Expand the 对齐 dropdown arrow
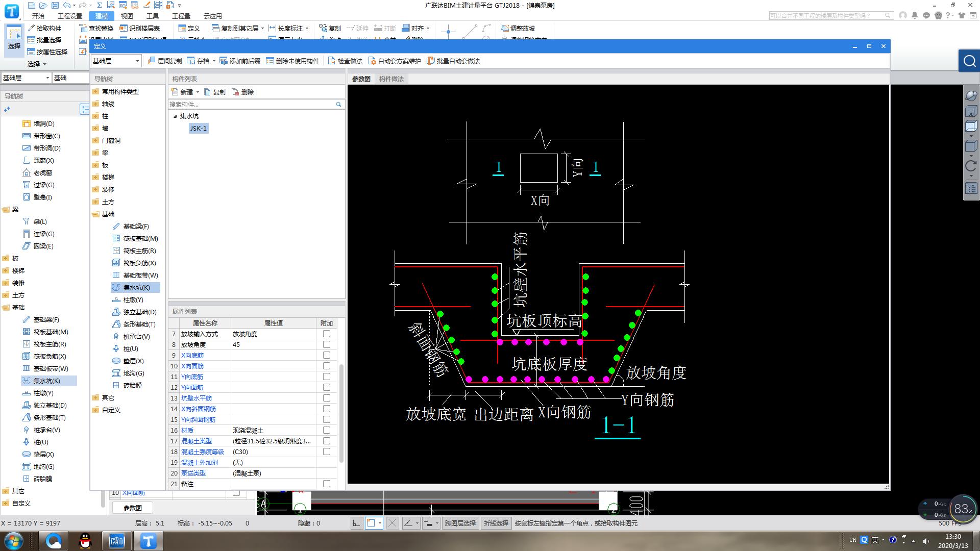The width and height of the screenshot is (980, 551). pos(428,29)
